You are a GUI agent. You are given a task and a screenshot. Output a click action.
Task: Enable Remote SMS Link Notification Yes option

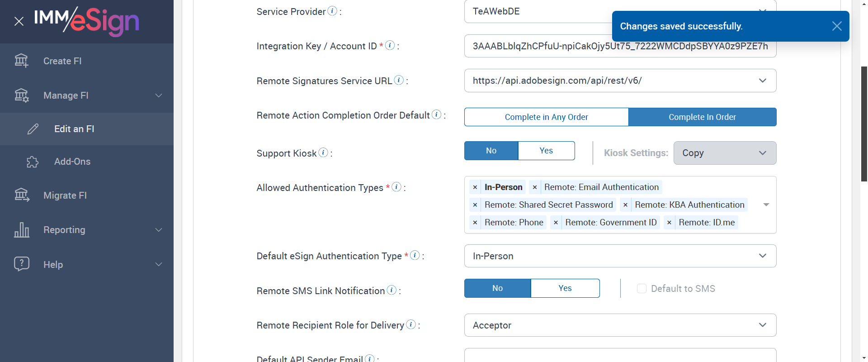565,288
